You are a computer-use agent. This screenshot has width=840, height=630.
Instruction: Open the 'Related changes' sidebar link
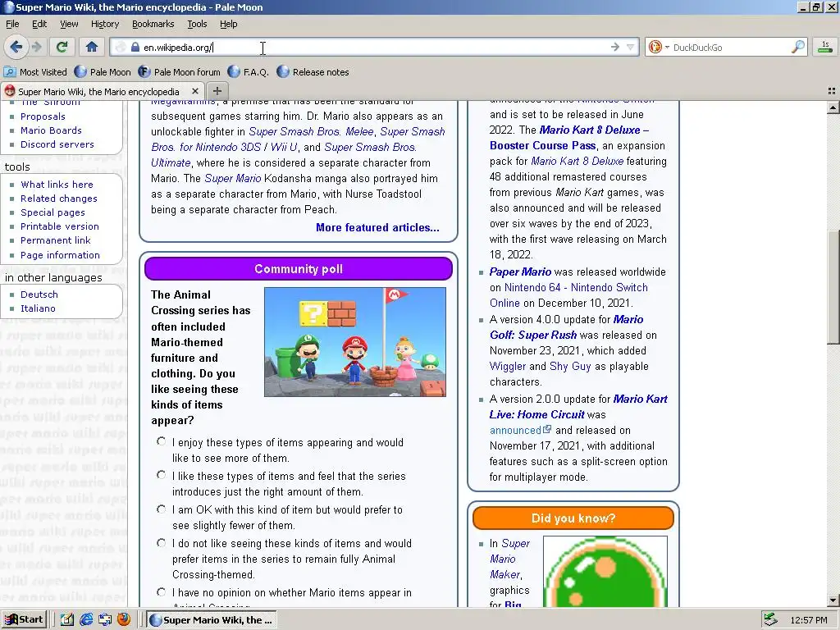click(59, 199)
